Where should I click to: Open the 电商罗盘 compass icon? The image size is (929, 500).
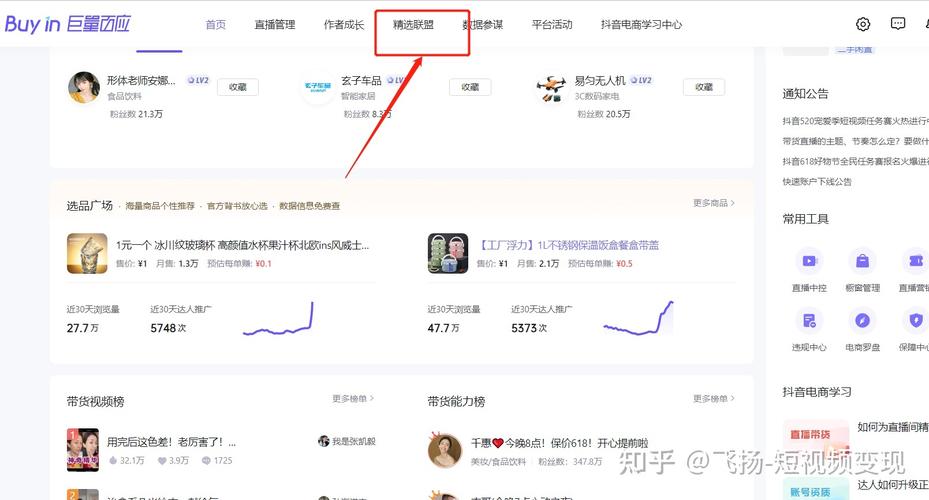point(862,320)
